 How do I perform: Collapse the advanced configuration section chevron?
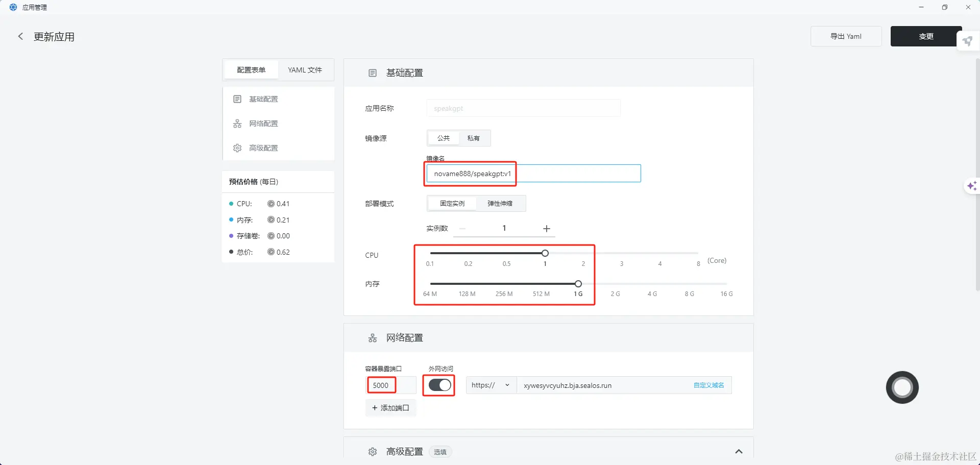click(x=739, y=452)
